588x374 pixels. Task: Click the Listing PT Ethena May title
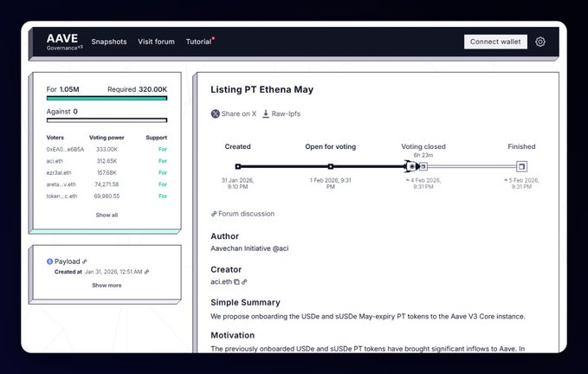pos(262,89)
